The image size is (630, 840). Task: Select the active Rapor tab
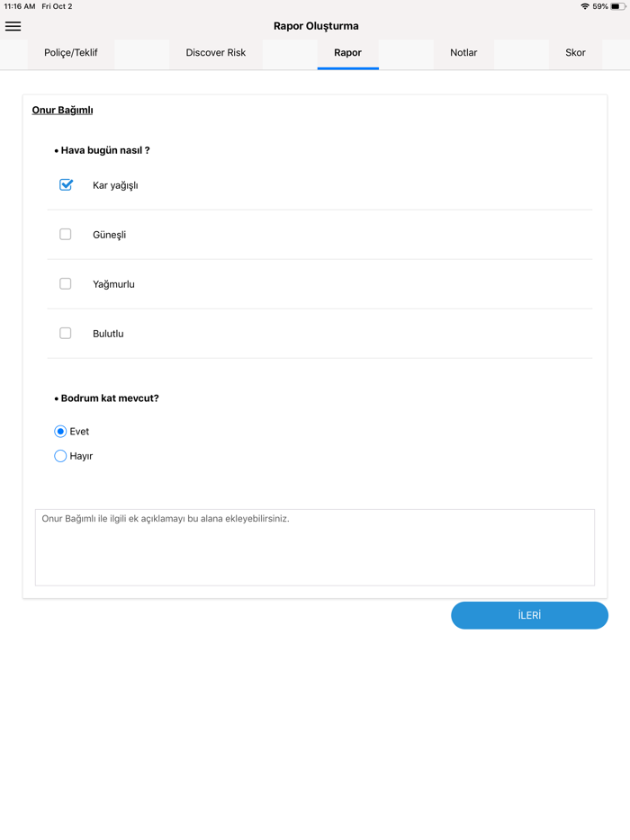pyautogui.click(x=348, y=52)
